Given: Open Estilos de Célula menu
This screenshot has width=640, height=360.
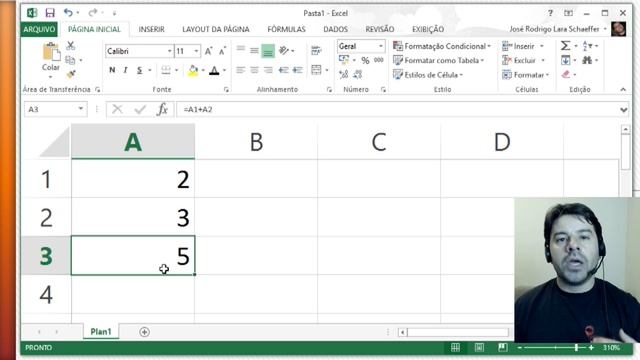Looking at the screenshot, I should (428, 75).
